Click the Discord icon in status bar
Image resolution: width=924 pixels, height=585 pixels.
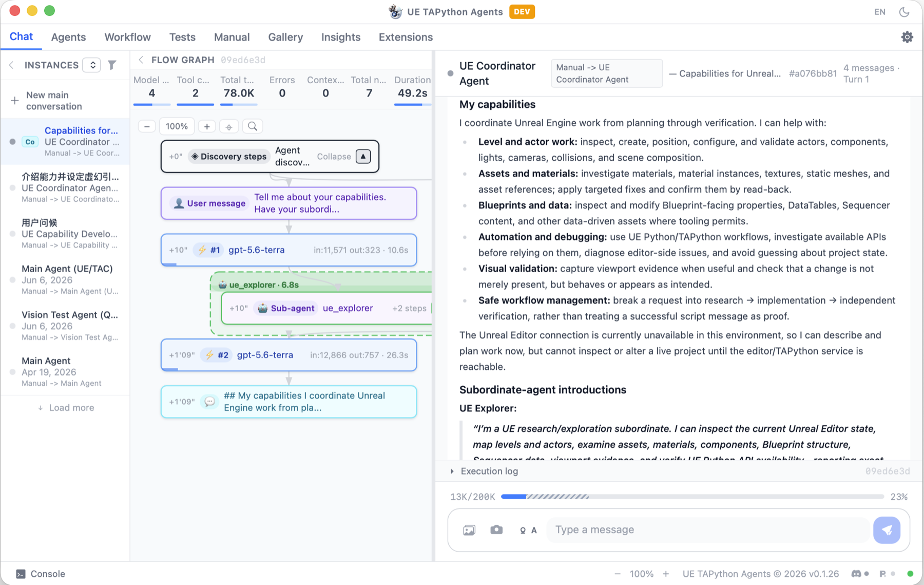click(x=856, y=574)
